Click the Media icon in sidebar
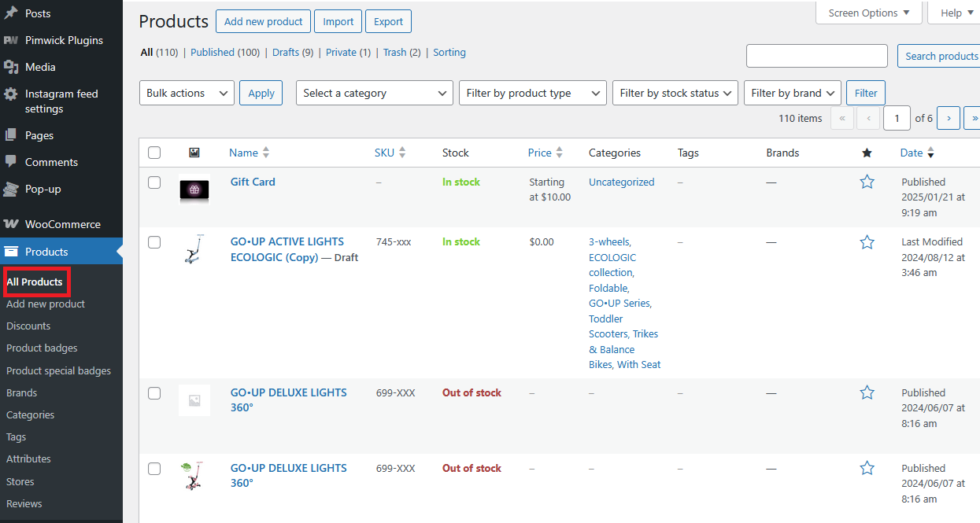The image size is (980, 523). [11, 67]
